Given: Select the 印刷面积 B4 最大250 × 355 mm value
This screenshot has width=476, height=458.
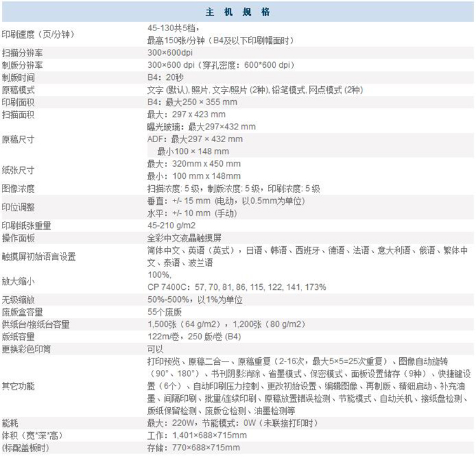Looking at the screenshot, I should click(192, 102).
